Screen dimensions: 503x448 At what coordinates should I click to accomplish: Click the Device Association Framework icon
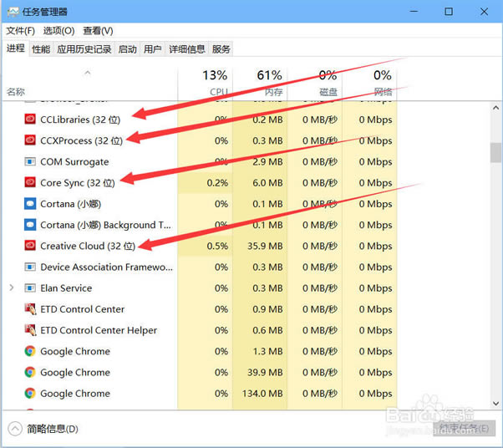[x=30, y=267]
